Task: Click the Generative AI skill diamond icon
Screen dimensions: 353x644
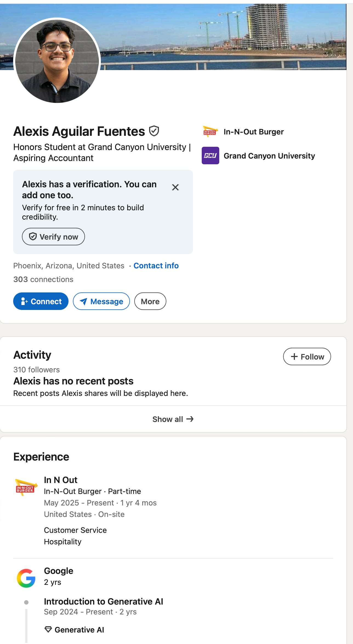Action: tap(48, 629)
